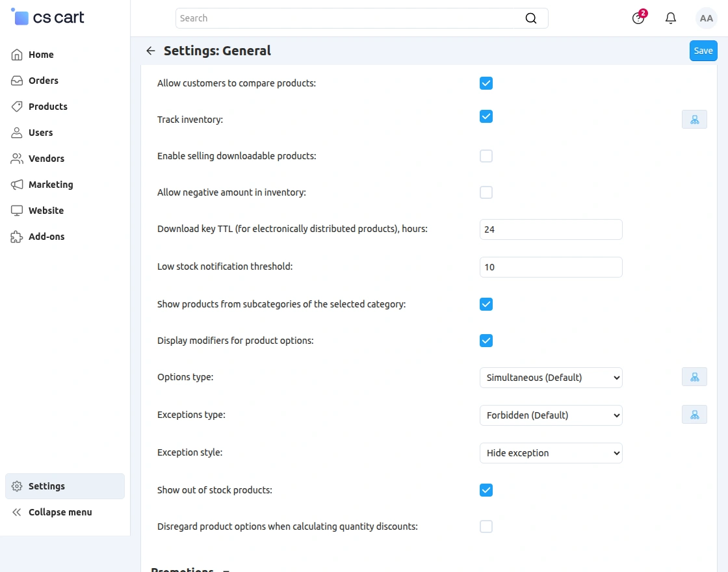The width and height of the screenshot is (728, 572).
Task: Open the AA user avatar menu
Action: click(706, 18)
